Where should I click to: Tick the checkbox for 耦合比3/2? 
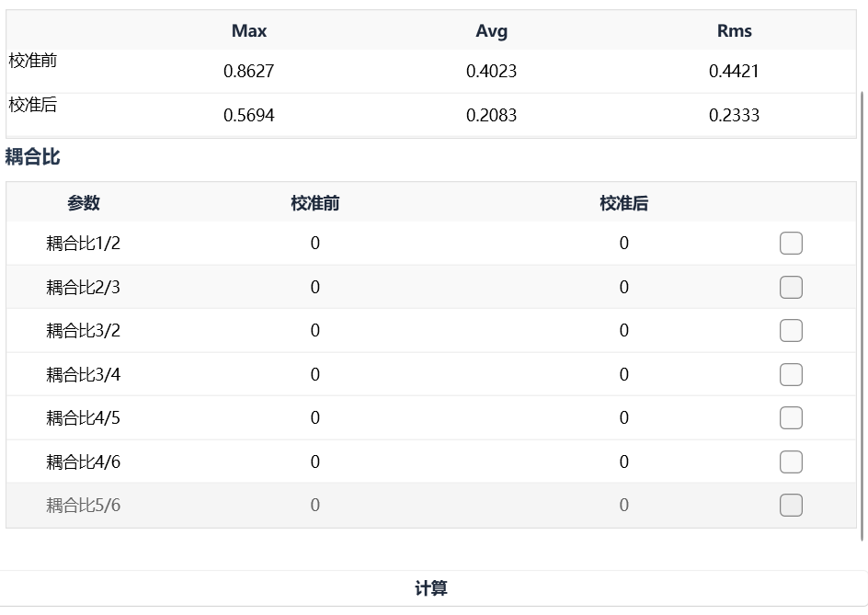[x=791, y=331]
